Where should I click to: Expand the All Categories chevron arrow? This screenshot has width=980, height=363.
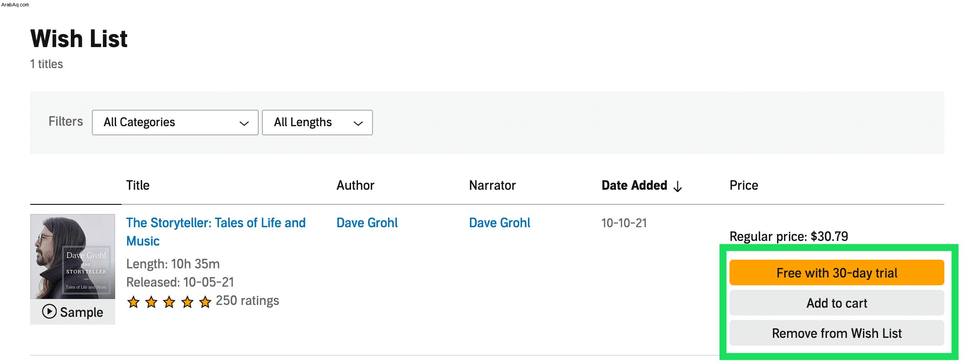[244, 123]
